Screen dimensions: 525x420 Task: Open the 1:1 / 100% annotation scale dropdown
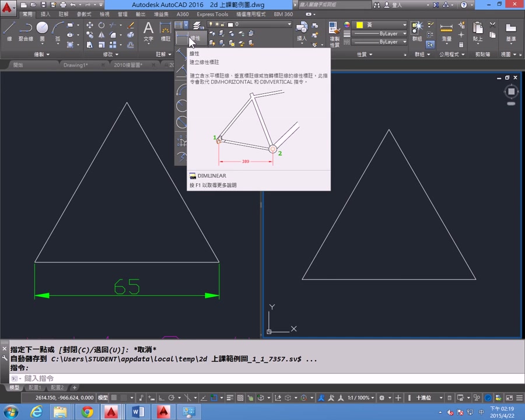tap(360, 398)
